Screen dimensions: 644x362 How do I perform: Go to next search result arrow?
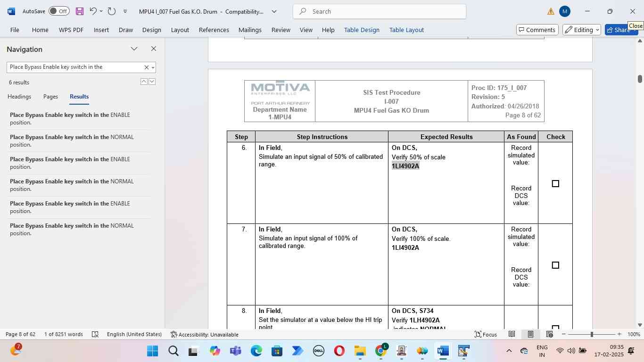152,82
